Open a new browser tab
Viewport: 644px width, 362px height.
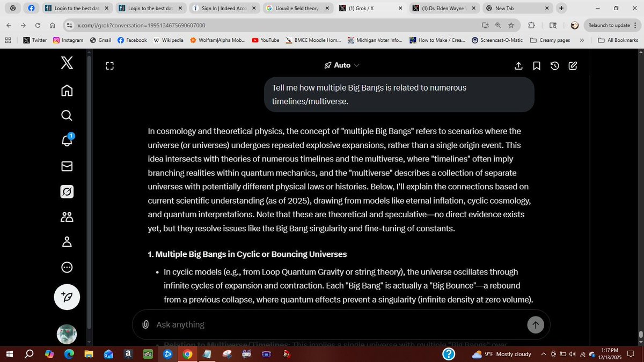tap(561, 8)
